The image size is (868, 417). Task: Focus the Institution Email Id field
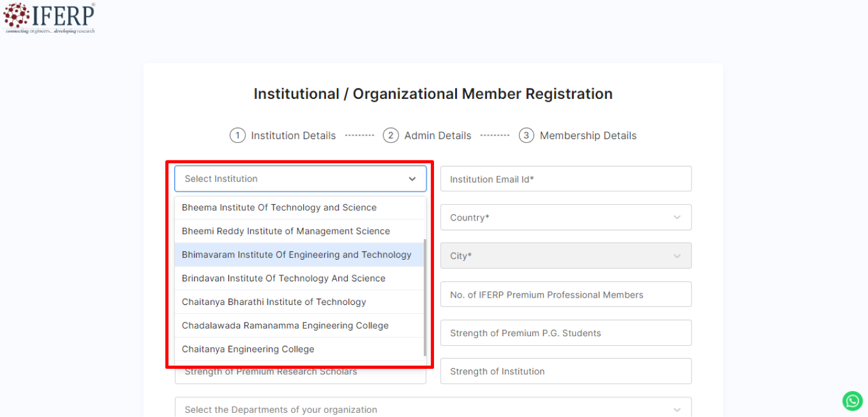pyautogui.click(x=565, y=178)
